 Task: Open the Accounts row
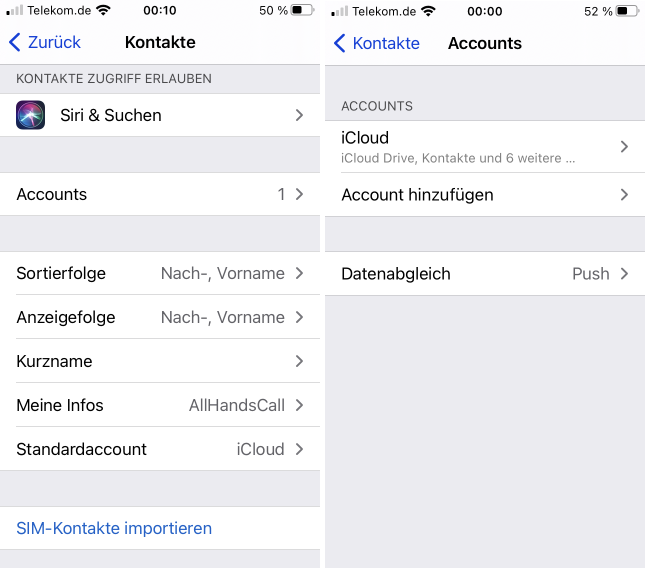click(x=160, y=194)
